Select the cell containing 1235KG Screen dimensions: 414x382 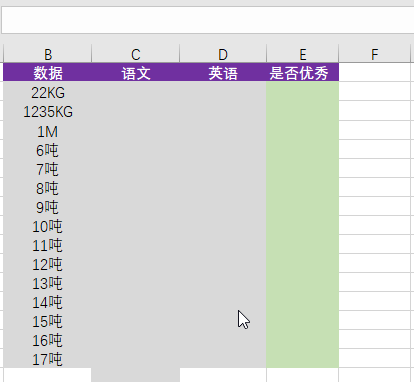click(47, 111)
